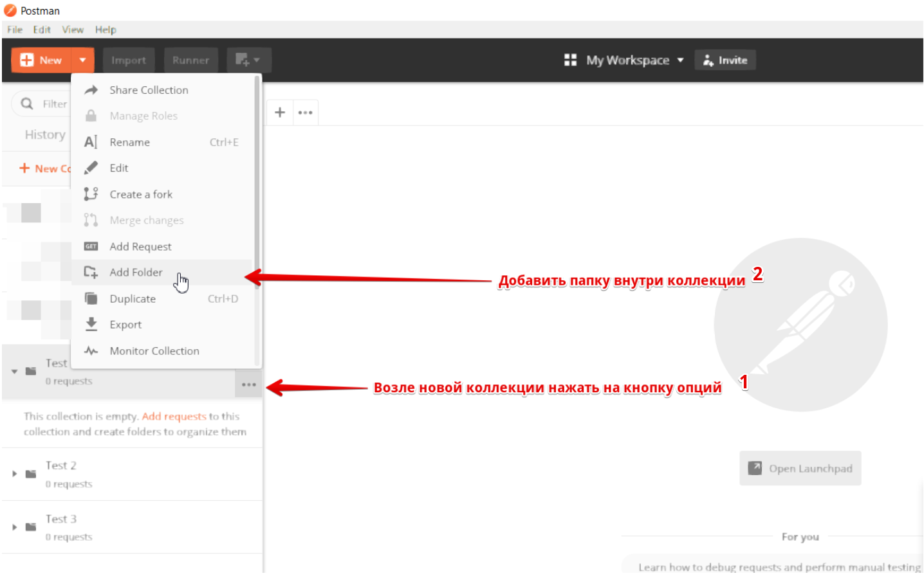This screenshot has width=924, height=578.
Task: Click the Import button
Action: click(129, 60)
